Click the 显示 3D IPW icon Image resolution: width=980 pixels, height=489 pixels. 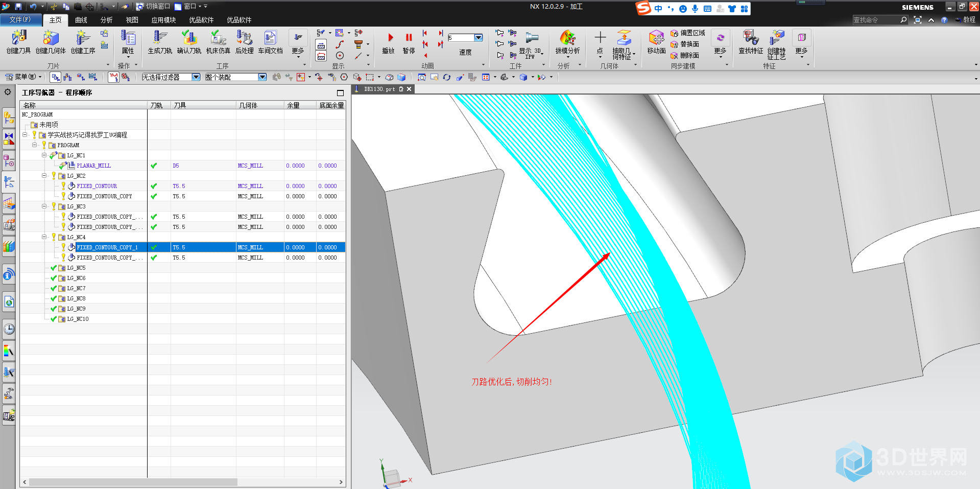(x=531, y=44)
